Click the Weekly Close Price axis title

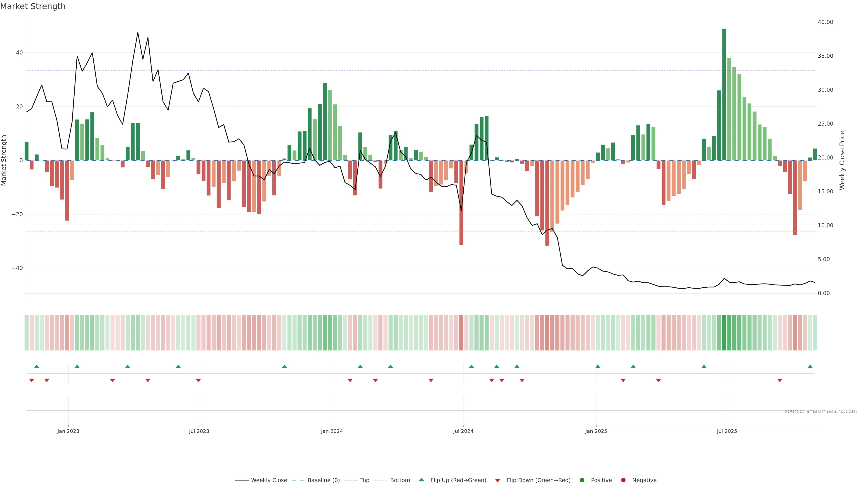coord(842,160)
